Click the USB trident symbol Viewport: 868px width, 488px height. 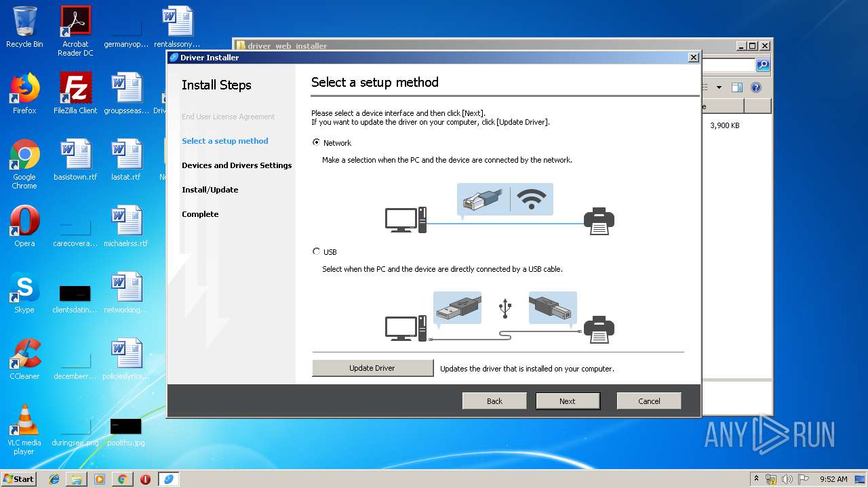(x=505, y=308)
